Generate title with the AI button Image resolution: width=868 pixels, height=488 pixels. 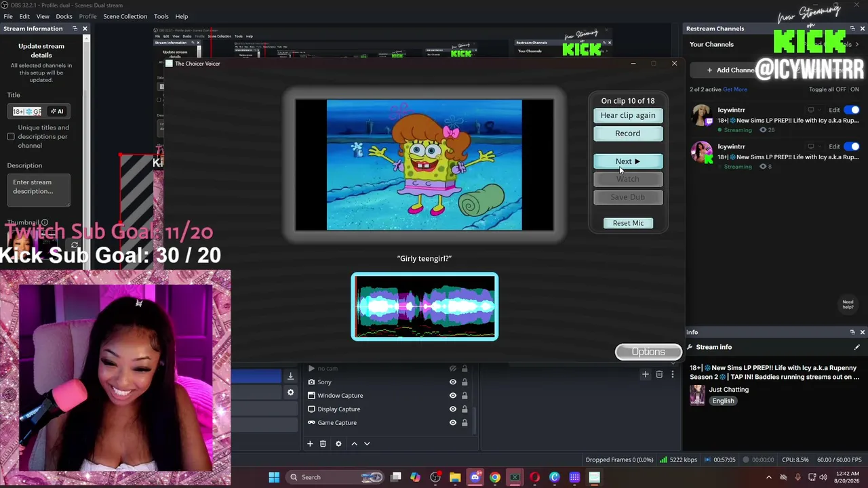pos(57,111)
